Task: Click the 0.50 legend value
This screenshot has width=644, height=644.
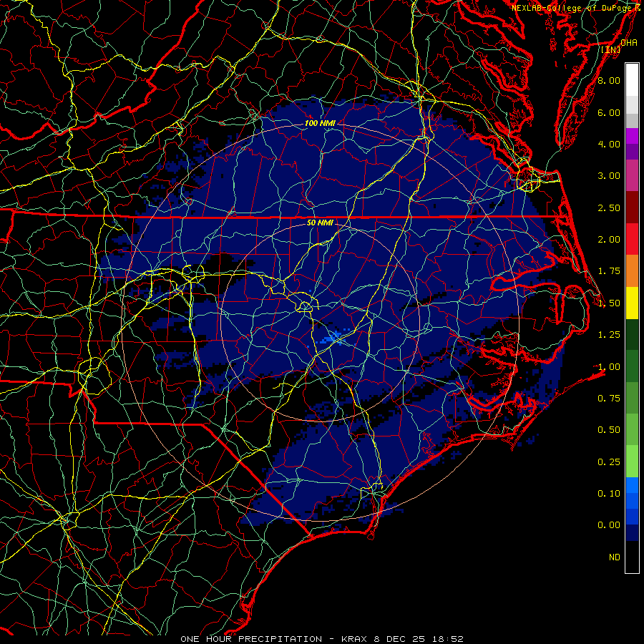Action: coord(609,430)
